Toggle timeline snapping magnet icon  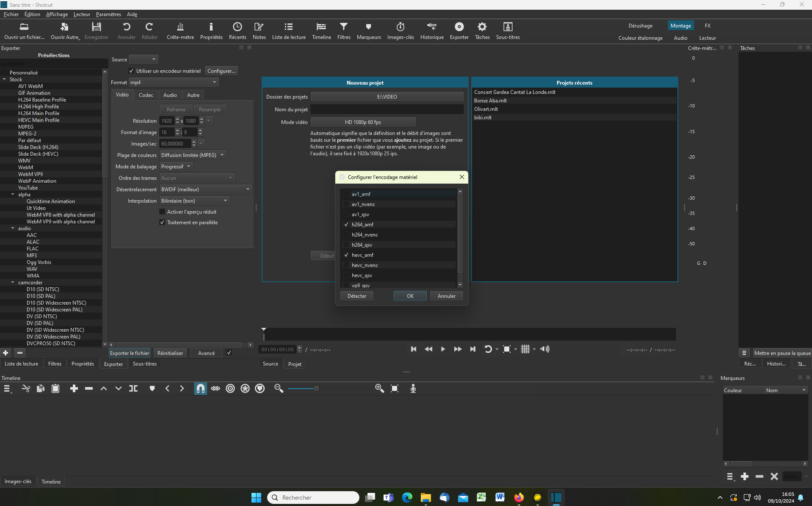click(200, 388)
